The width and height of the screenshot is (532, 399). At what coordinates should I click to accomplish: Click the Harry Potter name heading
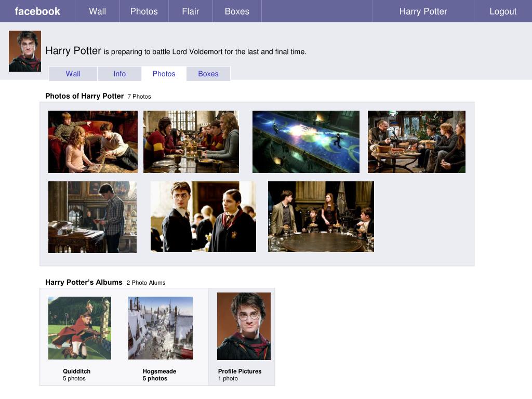coord(73,51)
